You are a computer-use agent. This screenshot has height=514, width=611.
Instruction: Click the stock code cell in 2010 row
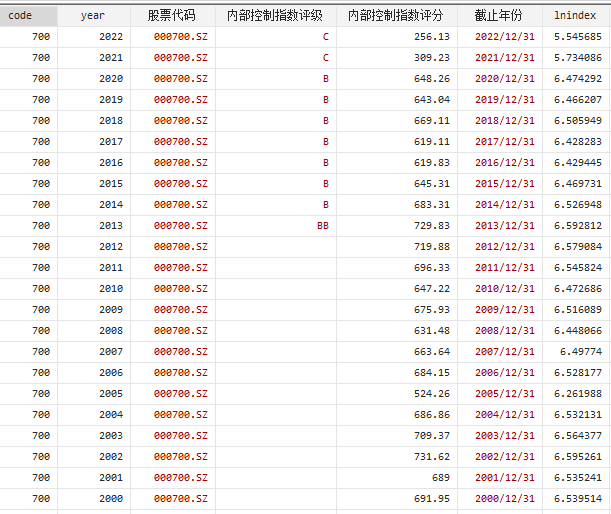[x=181, y=289]
